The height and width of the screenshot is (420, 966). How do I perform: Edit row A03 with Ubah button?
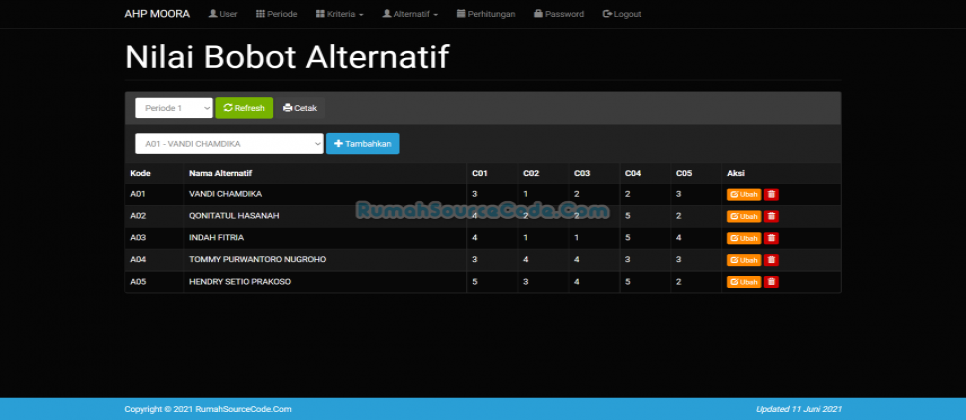click(x=744, y=238)
